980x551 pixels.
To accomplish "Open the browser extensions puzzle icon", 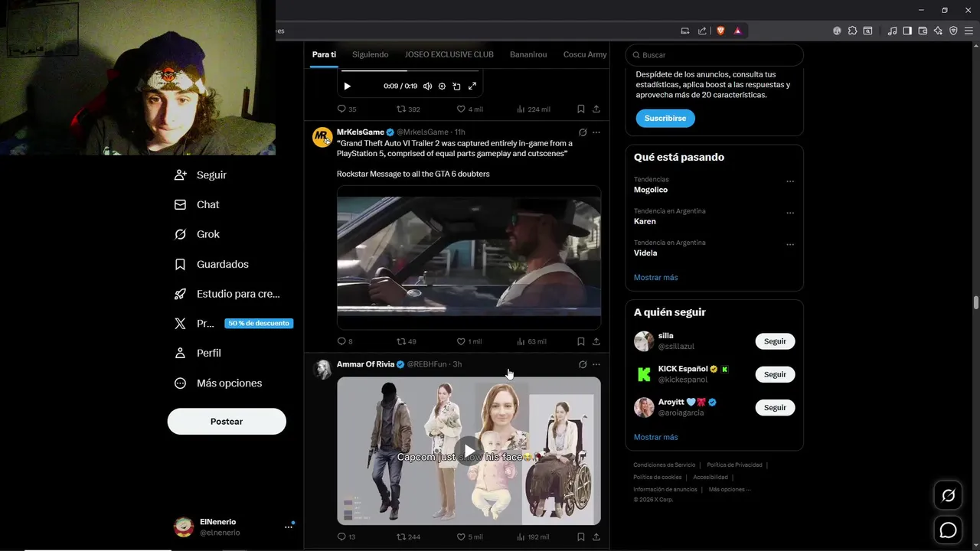I will [x=852, y=31].
